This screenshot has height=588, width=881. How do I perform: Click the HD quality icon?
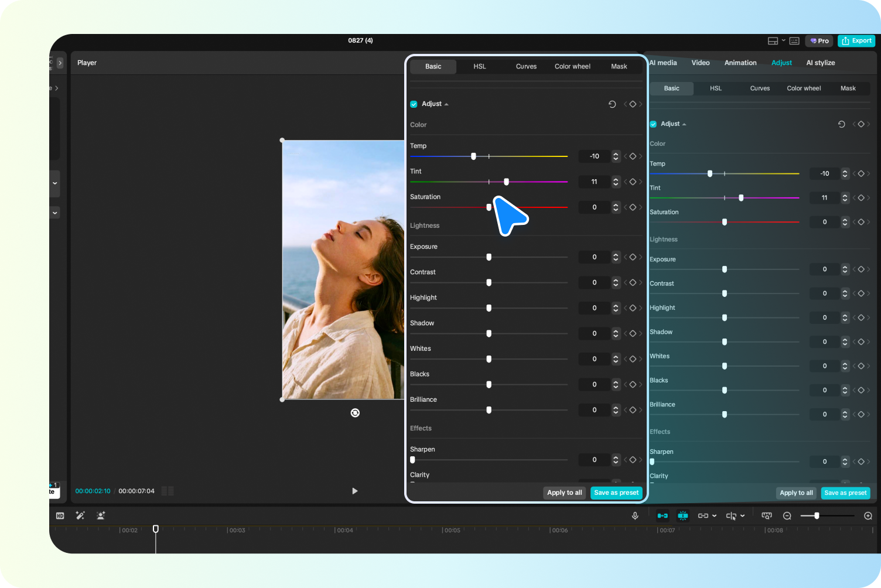pos(60,516)
